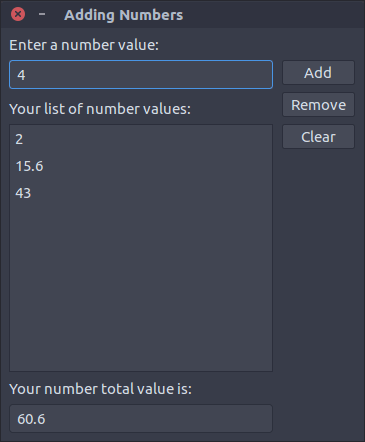Minimize the window using the dash icon

click(42, 14)
